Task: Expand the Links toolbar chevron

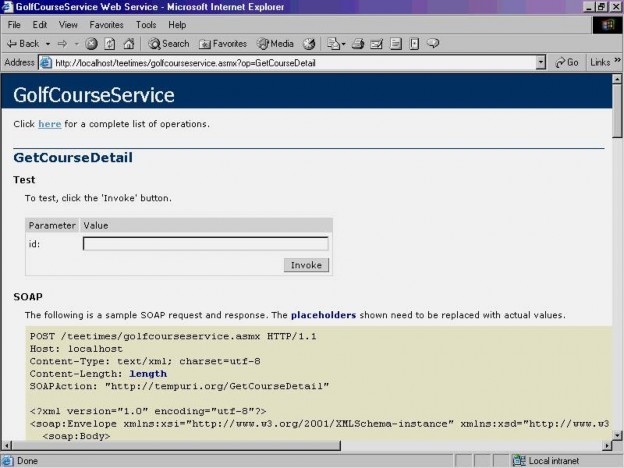Action: (615, 62)
